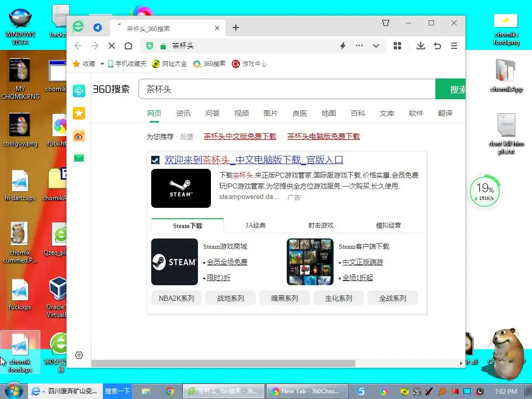Select the 视频 search tab
The width and height of the screenshot is (532, 399).
tap(242, 113)
